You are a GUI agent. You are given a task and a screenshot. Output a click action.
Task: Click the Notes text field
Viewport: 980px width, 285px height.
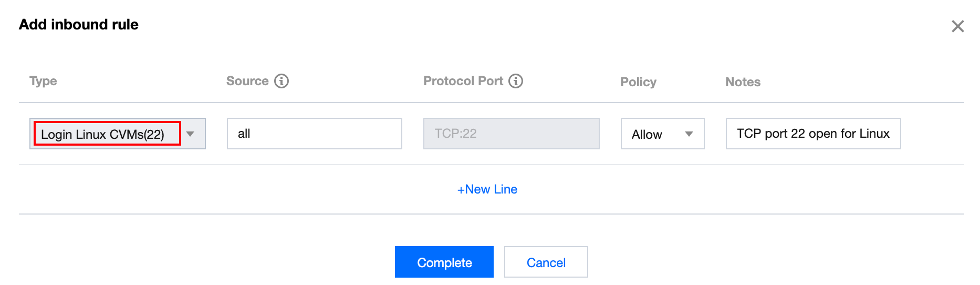click(812, 134)
